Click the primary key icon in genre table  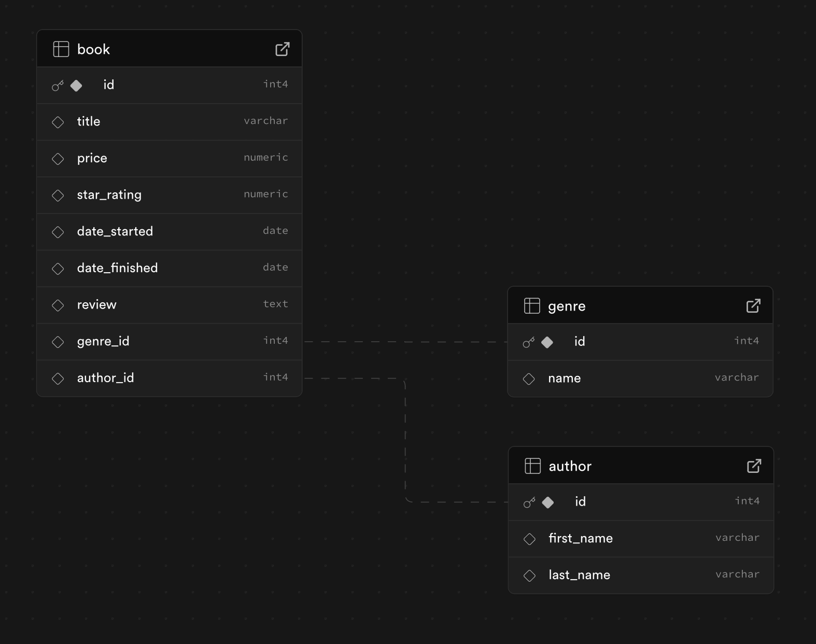tap(528, 342)
